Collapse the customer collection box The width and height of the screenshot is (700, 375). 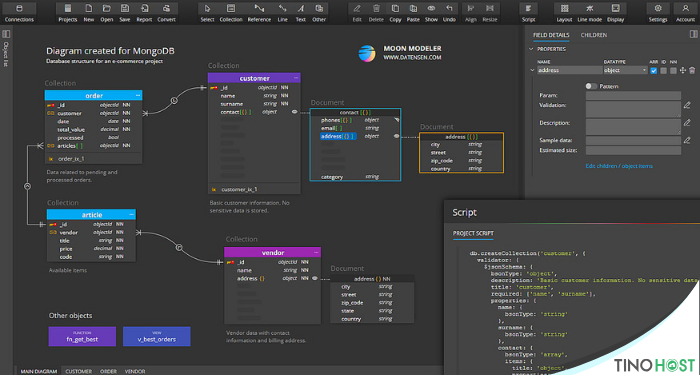[x=296, y=78]
